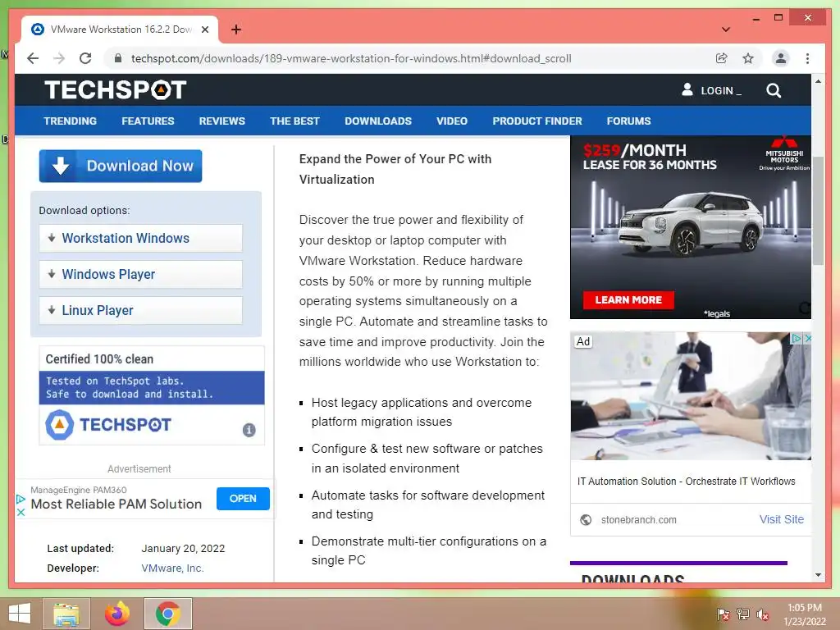Reload the page with the refresh icon

click(x=85, y=58)
